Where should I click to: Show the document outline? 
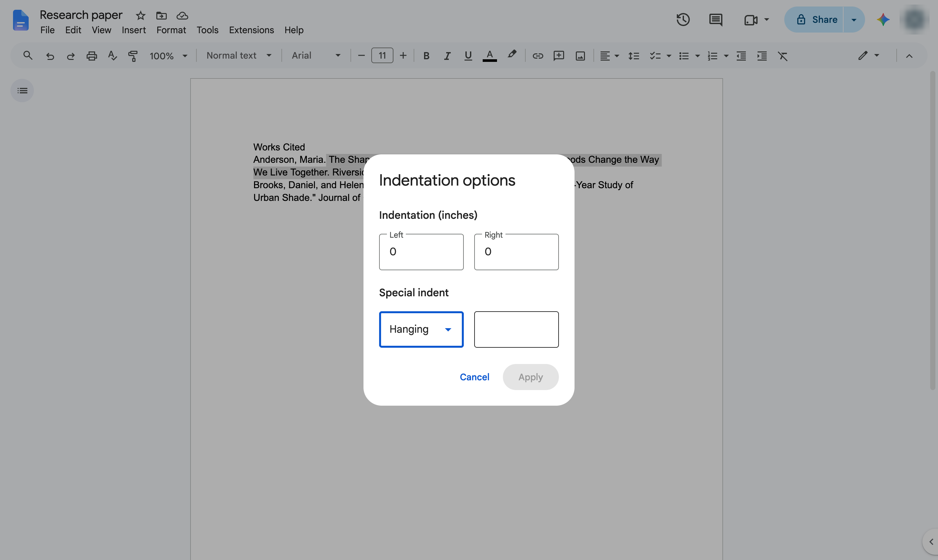[x=22, y=91]
